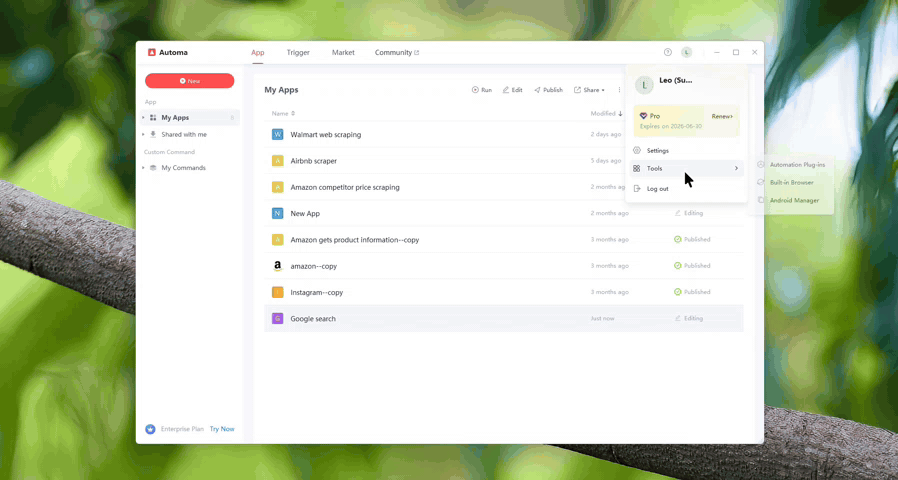Viewport: 898px width, 480px height.
Task: Click the Leo (Su... username text
Action: (x=676, y=80)
